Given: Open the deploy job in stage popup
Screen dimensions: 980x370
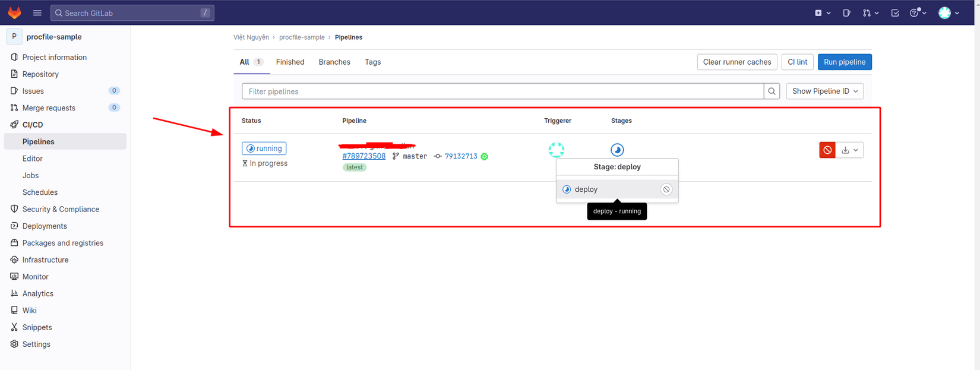Looking at the screenshot, I should pos(609,189).
